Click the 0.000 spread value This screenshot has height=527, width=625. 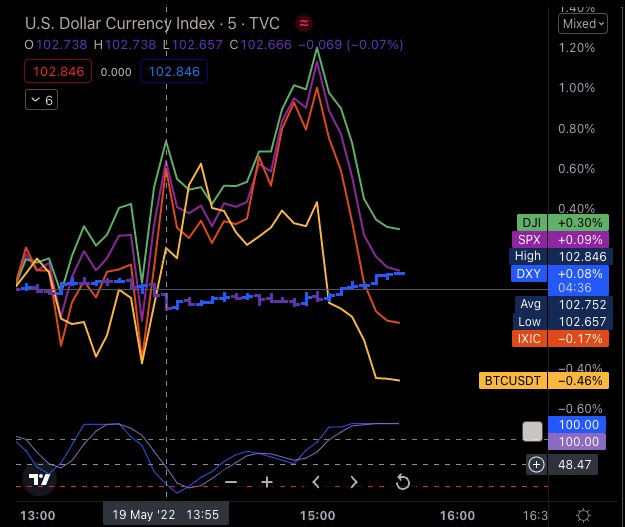[x=116, y=72]
